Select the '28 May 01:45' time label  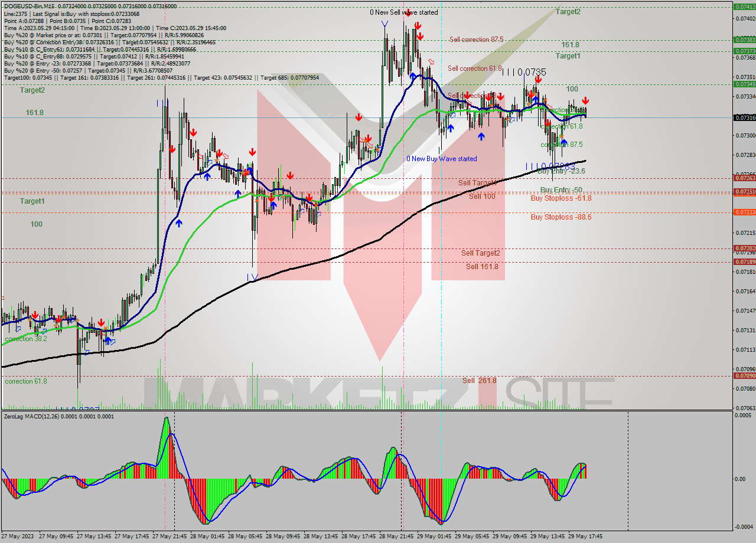click(207, 537)
